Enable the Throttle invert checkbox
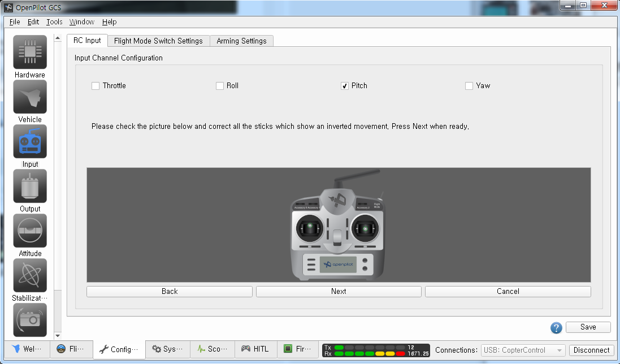Image resolution: width=620 pixels, height=364 pixels. [x=96, y=86]
